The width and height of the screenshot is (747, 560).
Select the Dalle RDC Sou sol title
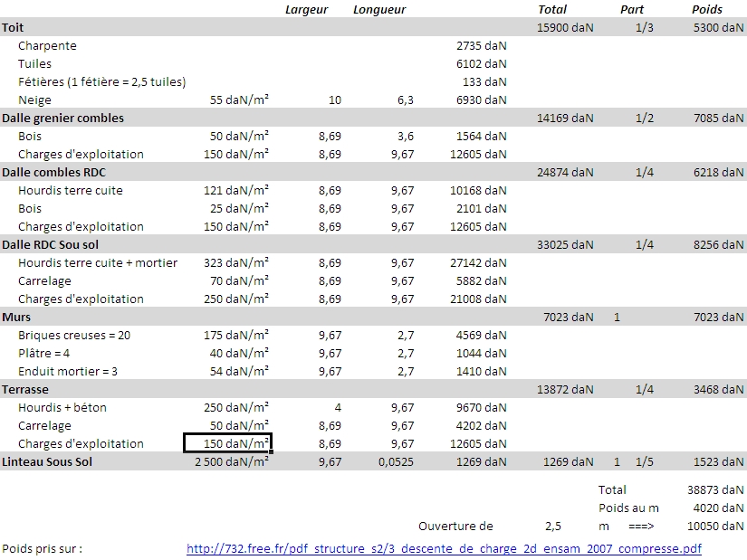pos(50,245)
